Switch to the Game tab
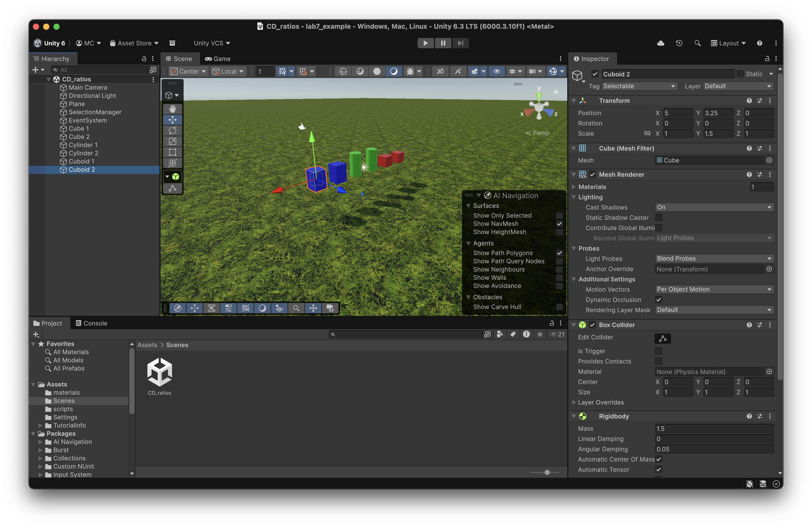This screenshot has height=527, width=812. pos(218,59)
